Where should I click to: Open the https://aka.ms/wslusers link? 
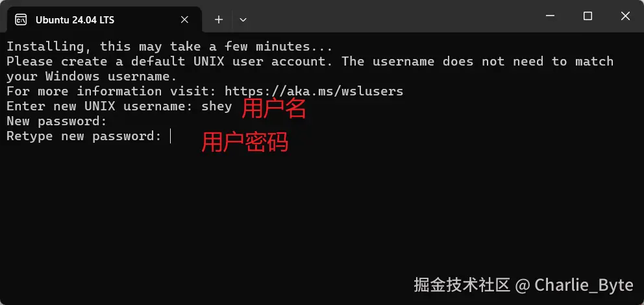pos(314,91)
